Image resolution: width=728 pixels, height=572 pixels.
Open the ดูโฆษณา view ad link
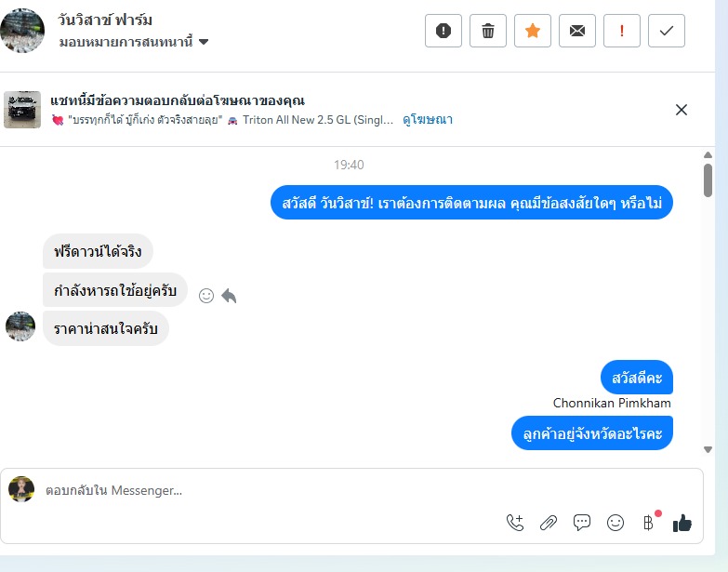pyautogui.click(x=428, y=120)
